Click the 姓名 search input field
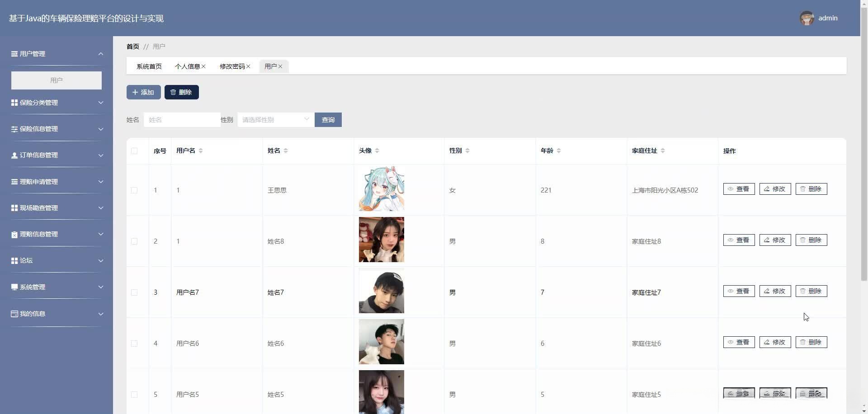868x414 pixels. pyautogui.click(x=182, y=120)
